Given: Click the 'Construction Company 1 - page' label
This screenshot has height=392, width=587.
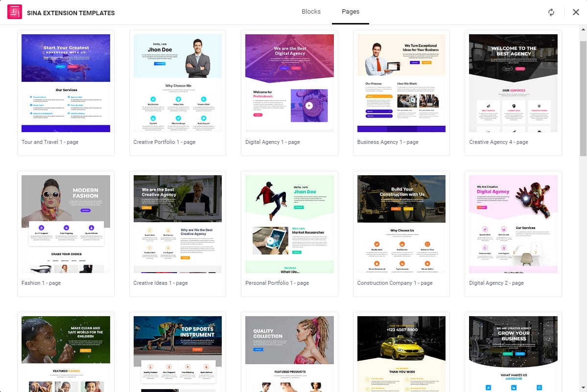Looking at the screenshot, I should point(395,283).
